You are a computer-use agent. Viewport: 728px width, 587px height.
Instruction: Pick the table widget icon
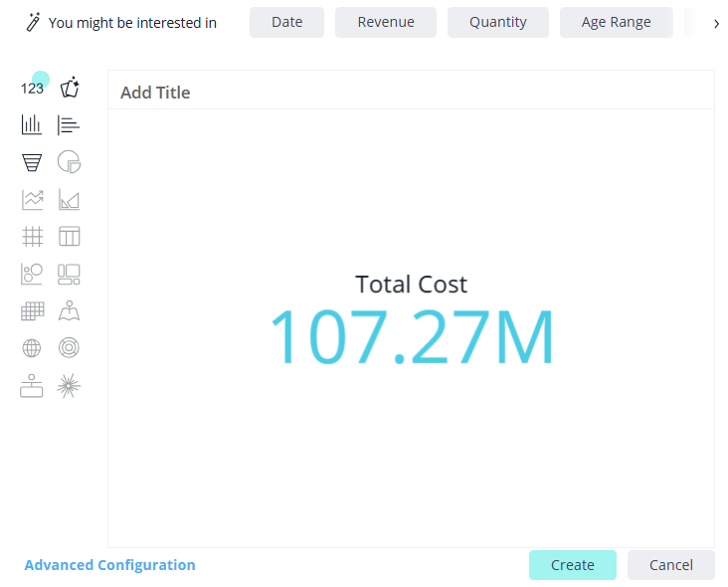(69, 237)
